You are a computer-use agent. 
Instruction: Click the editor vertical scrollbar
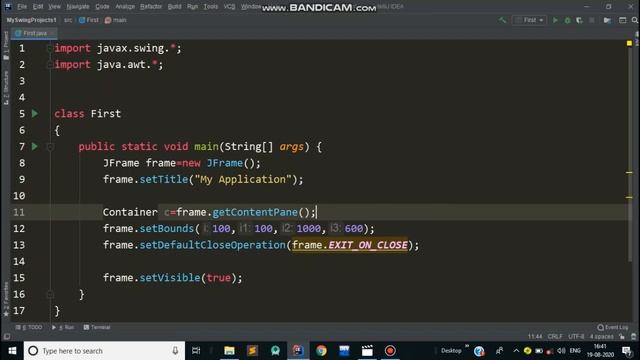pos(631,151)
